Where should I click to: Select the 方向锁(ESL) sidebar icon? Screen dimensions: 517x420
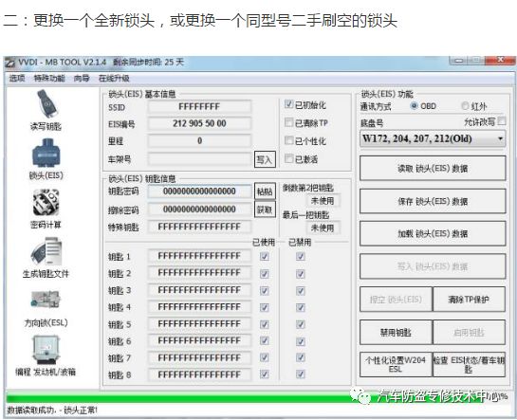tap(46, 308)
